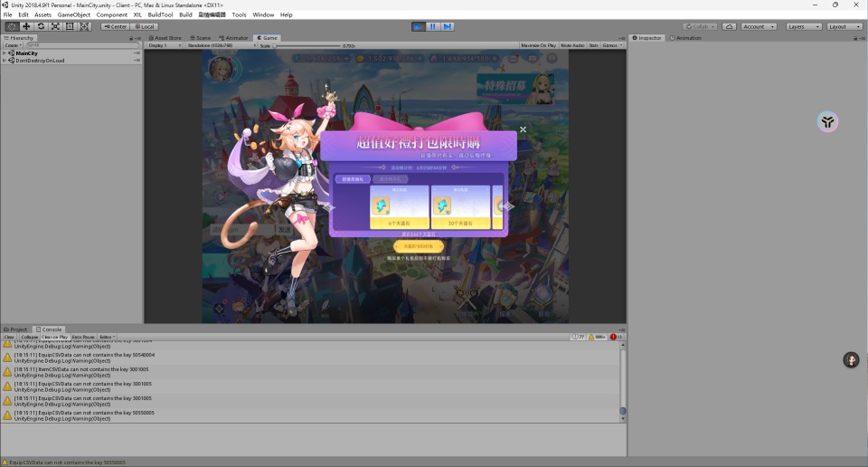
Task: Open the Window menu
Action: pyautogui.click(x=263, y=15)
